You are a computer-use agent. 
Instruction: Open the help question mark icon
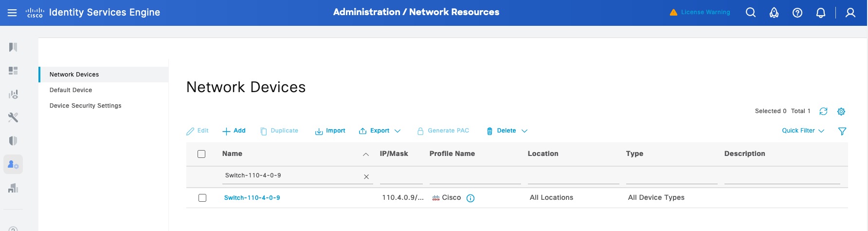pyautogui.click(x=797, y=13)
